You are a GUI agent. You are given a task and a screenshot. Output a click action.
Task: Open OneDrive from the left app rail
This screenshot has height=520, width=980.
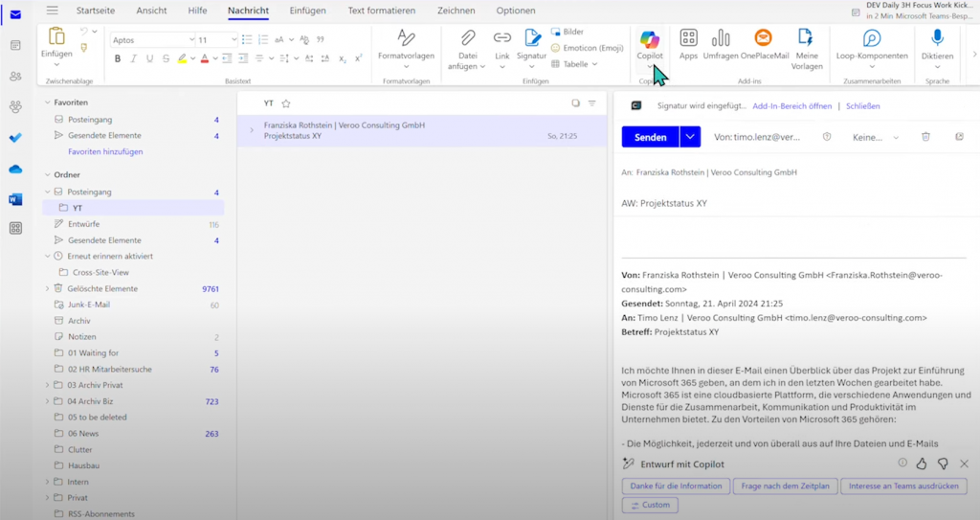pyautogui.click(x=15, y=169)
